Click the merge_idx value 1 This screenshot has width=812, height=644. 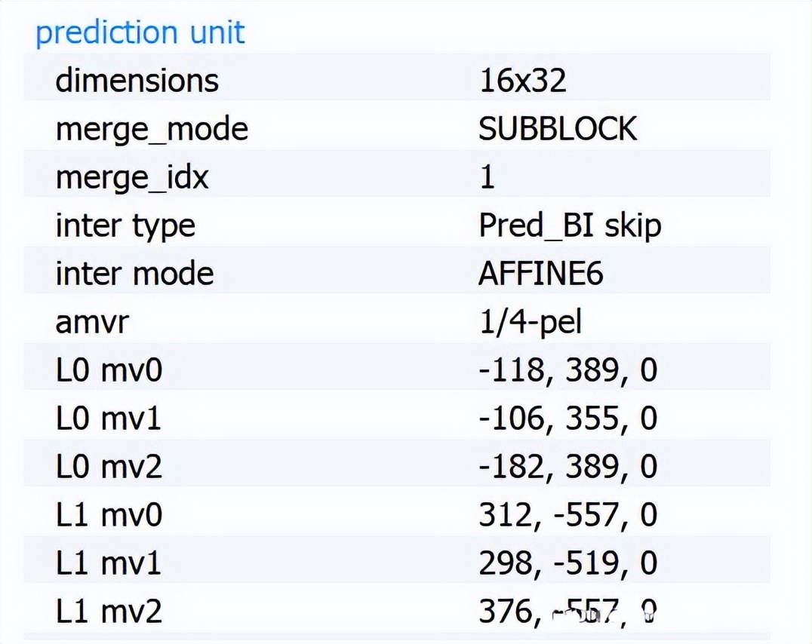[x=488, y=177]
